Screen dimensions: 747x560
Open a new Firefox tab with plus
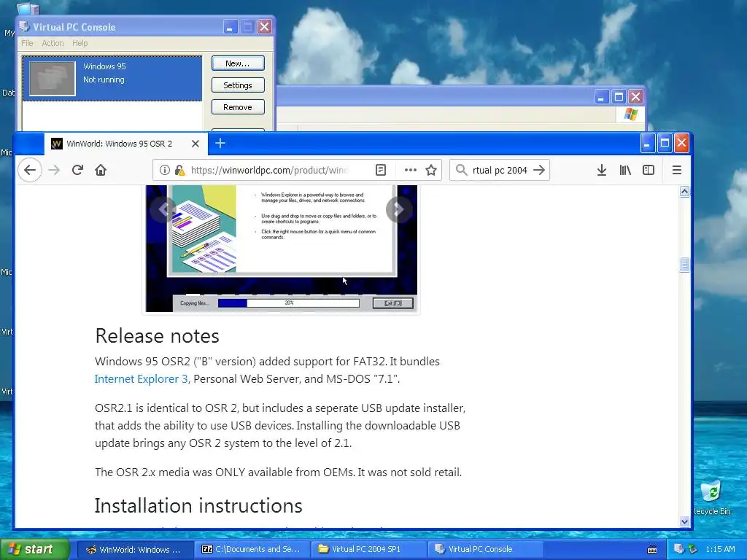(220, 144)
